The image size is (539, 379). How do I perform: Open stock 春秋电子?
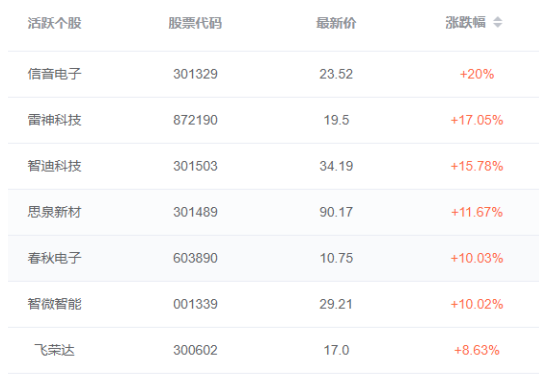(54, 258)
